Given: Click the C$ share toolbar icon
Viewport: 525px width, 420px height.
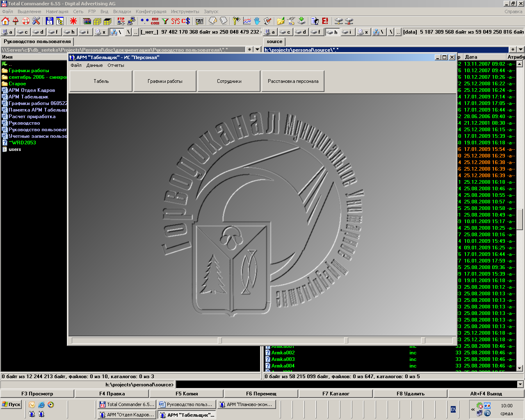Looking at the screenshot, I should click(x=186, y=21).
